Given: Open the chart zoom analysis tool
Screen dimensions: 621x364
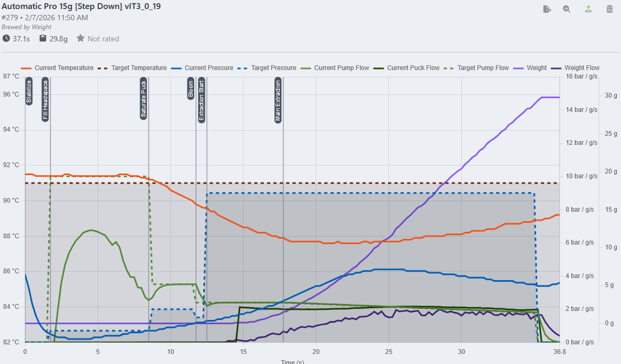Looking at the screenshot, I should click(x=567, y=9).
